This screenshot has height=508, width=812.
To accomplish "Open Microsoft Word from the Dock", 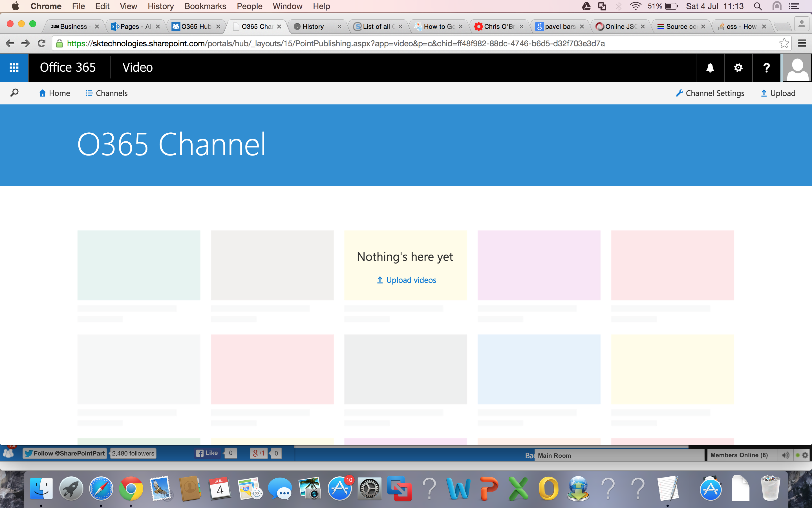I will pyautogui.click(x=458, y=489).
